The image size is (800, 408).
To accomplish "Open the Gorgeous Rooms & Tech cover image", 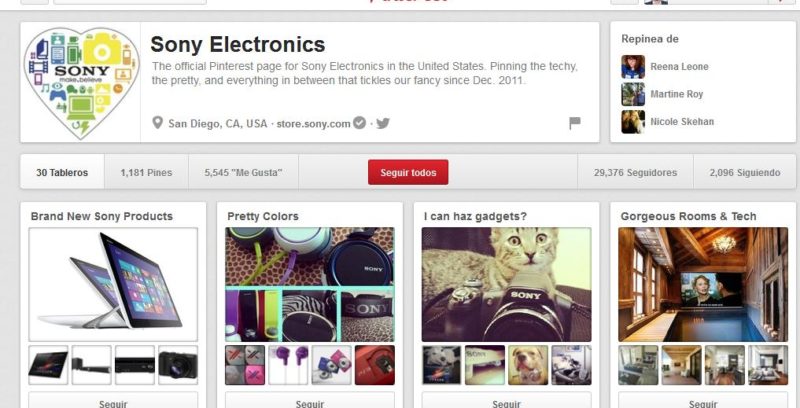I will [703, 284].
